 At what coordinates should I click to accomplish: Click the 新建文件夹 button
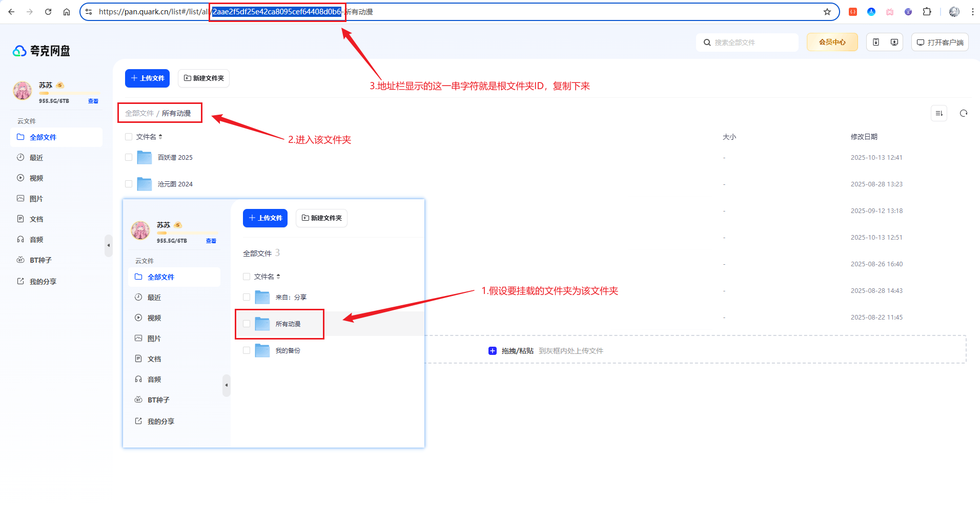pyautogui.click(x=203, y=78)
